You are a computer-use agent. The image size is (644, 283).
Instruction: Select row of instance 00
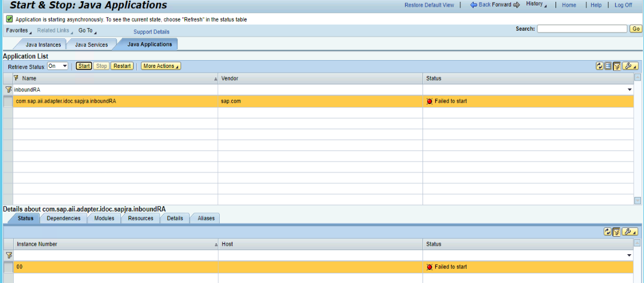click(x=8, y=267)
